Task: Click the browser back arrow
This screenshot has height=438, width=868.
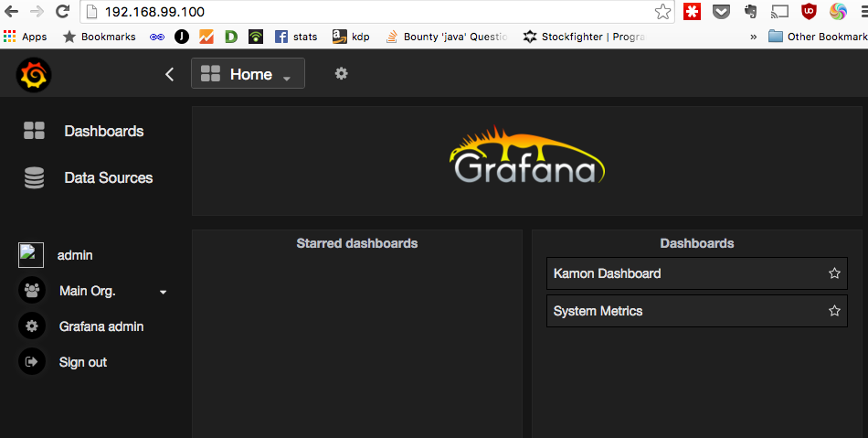Action: click(11, 11)
